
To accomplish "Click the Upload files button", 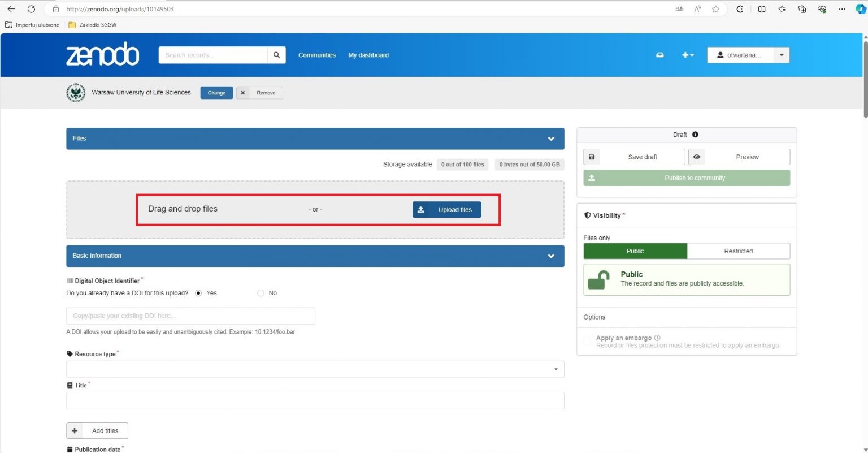I will coord(446,210).
